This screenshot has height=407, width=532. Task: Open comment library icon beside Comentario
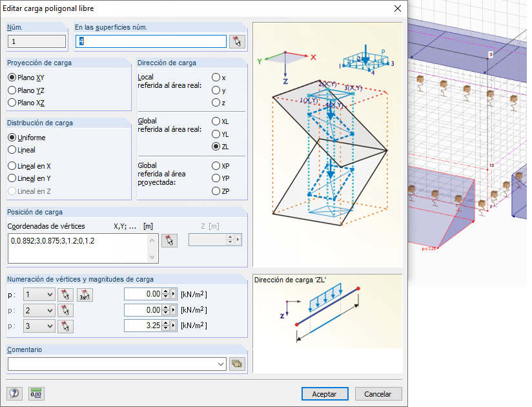pos(237,364)
